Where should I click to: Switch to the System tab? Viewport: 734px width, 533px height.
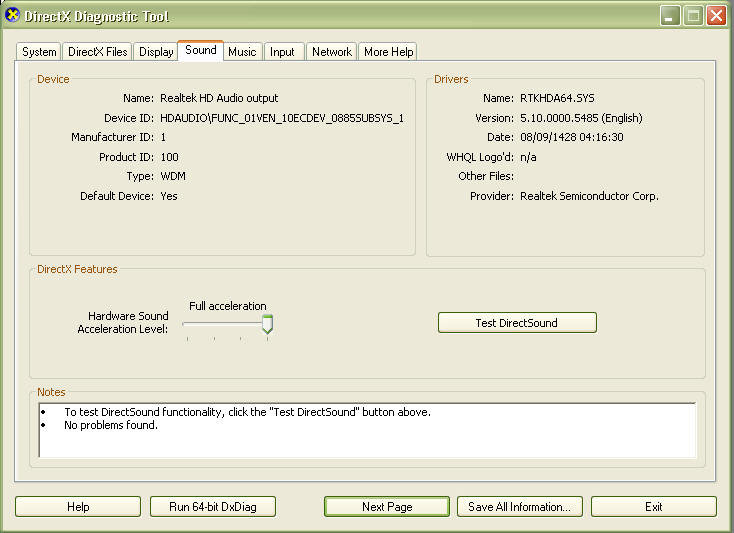[x=39, y=51]
